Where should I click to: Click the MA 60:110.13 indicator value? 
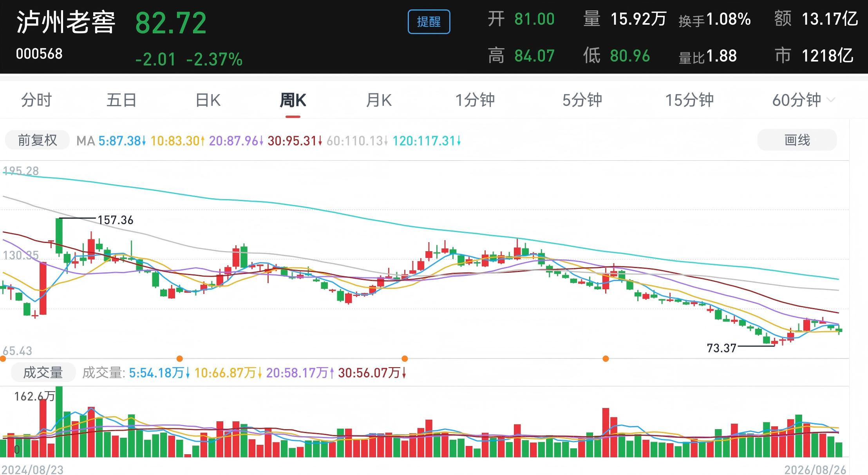[x=357, y=141]
